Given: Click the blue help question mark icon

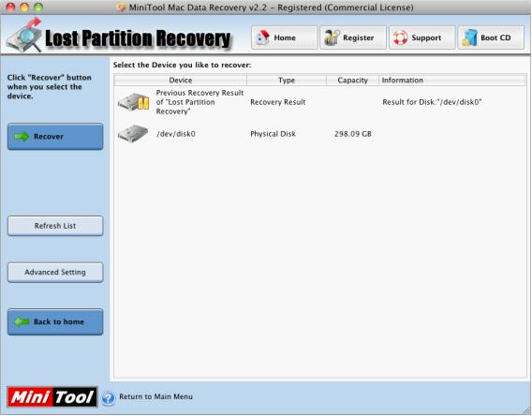Looking at the screenshot, I should click(109, 397).
